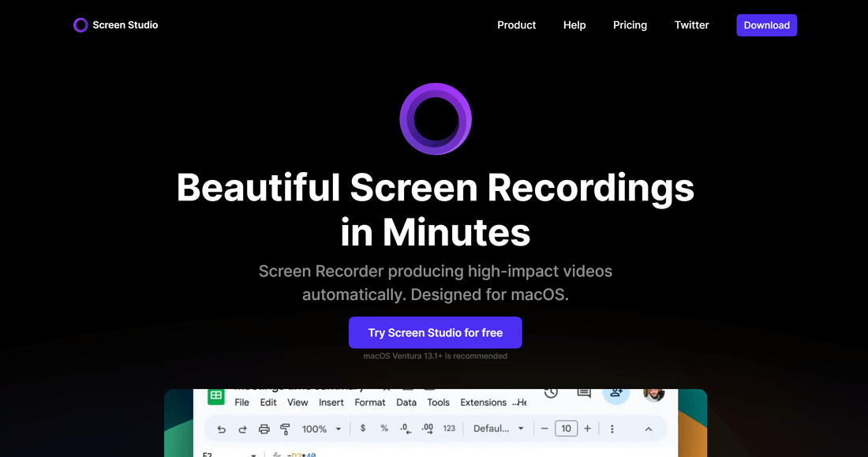Open the Twitter nav link
This screenshot has height=457, width=868.
(691, 25)
